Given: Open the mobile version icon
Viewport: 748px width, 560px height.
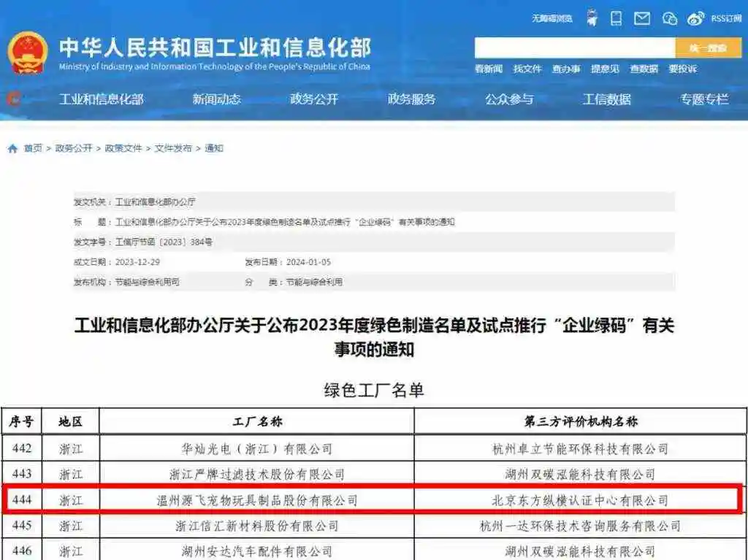Looking at the screenshot, I should (617, 18).
